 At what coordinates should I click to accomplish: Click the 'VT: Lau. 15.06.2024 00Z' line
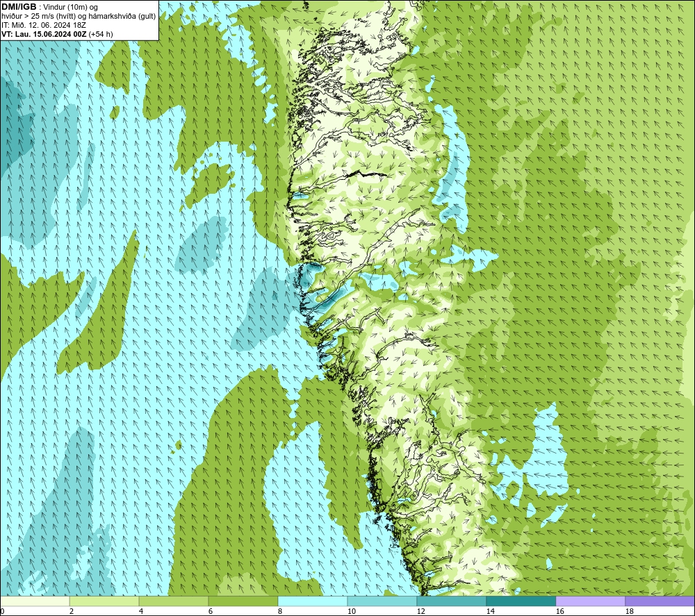click(x=44, y=34)
